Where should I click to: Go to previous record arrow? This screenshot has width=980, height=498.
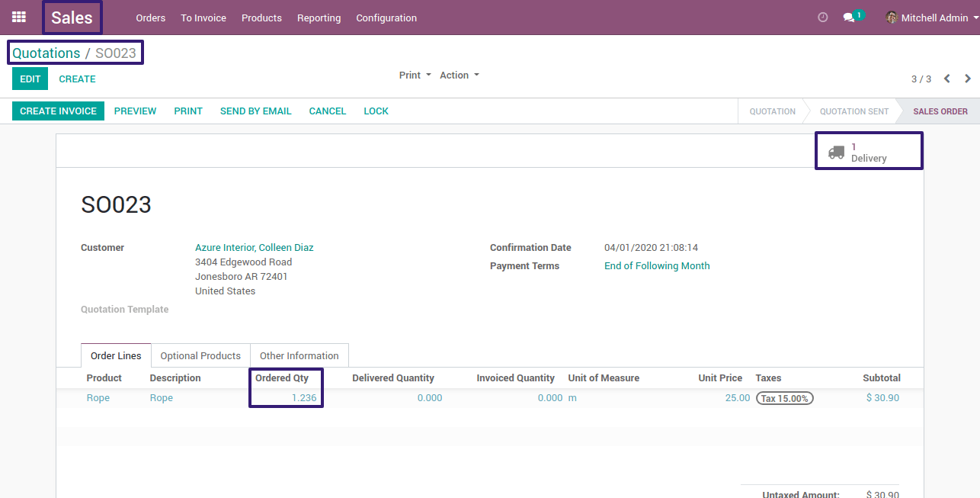pos(947,79)
